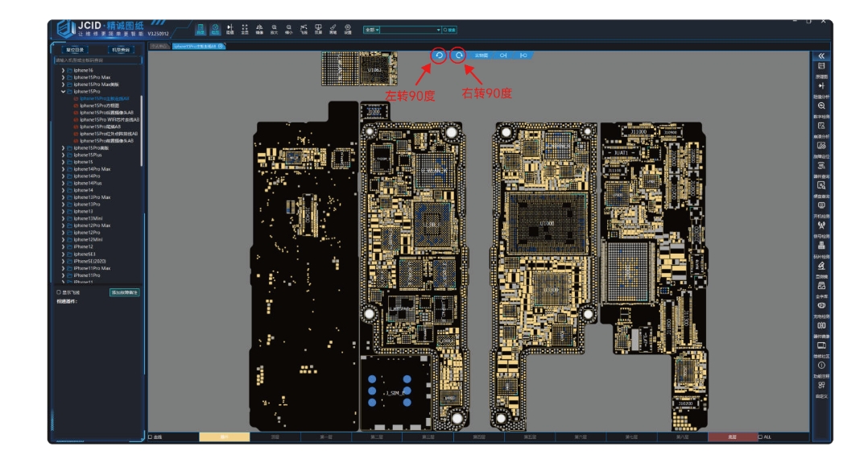Click the search button beside the search box
868x459 pixels.
pyautogui.click(x=449, y=30)
